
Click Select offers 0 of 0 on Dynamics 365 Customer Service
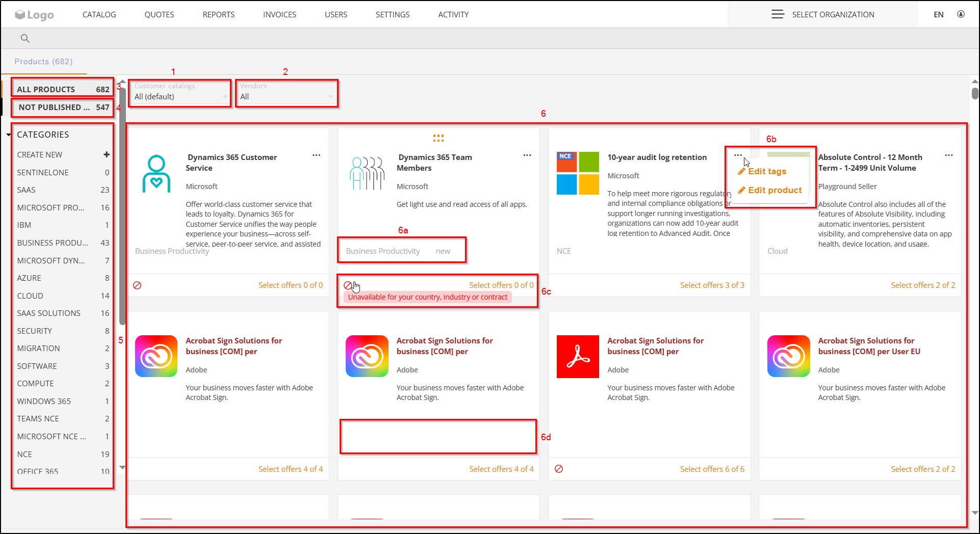pyautogui.click(x=291, y=285)
